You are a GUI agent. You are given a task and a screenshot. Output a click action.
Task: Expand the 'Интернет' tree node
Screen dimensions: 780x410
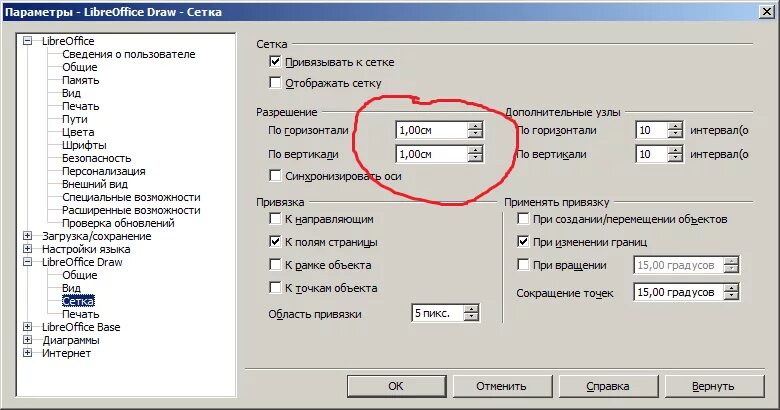(28, 353)
